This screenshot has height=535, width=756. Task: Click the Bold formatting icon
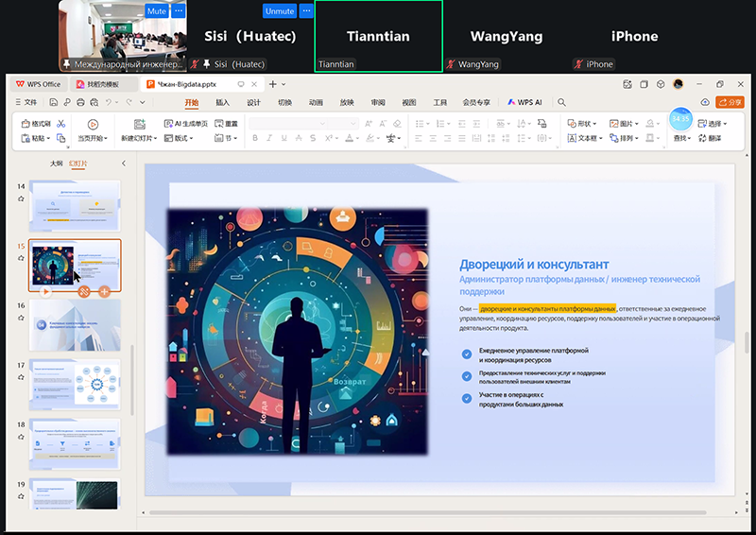254,139
